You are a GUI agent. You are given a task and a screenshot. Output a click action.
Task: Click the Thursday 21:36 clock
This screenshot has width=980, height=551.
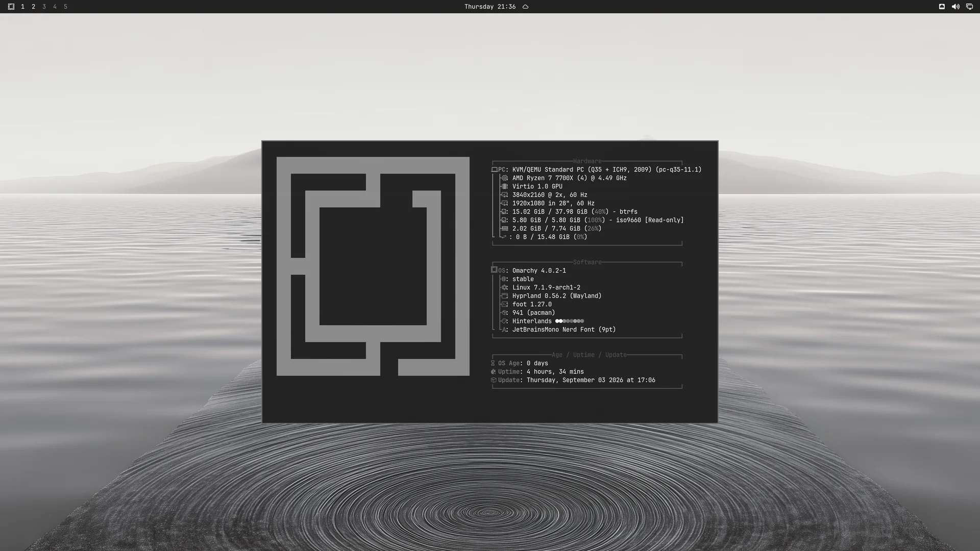click(489, 7)
